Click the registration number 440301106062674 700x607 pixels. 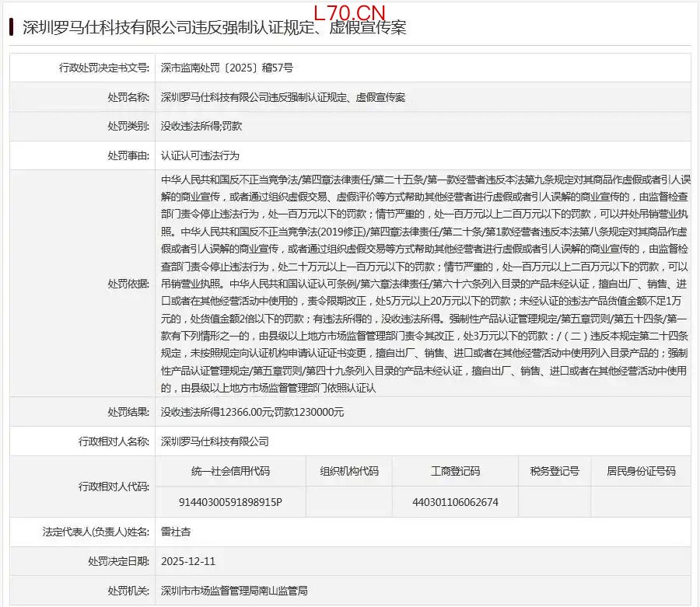[x=455, y=502]
